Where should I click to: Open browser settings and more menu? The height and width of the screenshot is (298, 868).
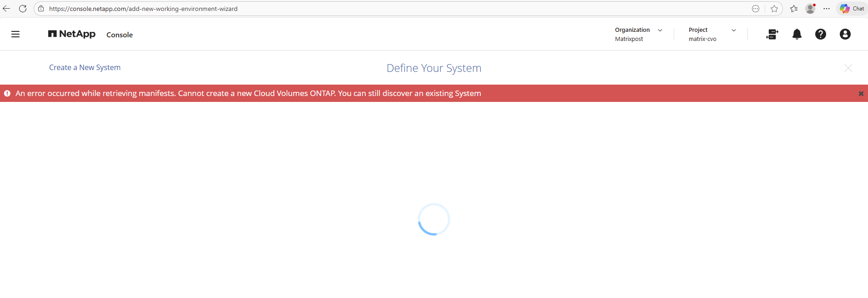click(827, 9)
